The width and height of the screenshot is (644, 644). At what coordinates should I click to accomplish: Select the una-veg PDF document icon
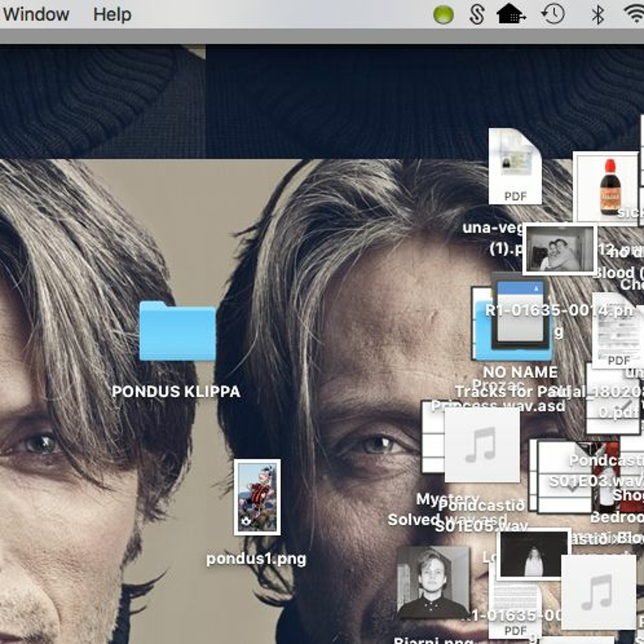(x=515, y=166)
